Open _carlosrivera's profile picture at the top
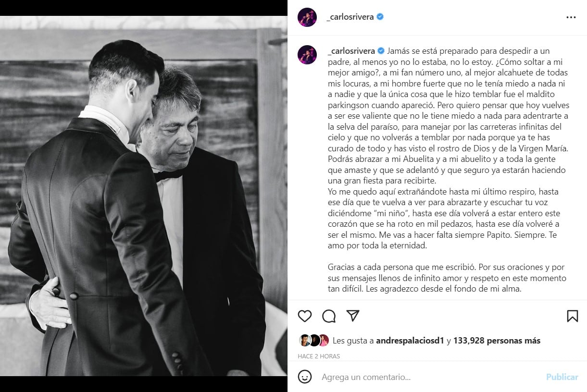 [307, 16]
